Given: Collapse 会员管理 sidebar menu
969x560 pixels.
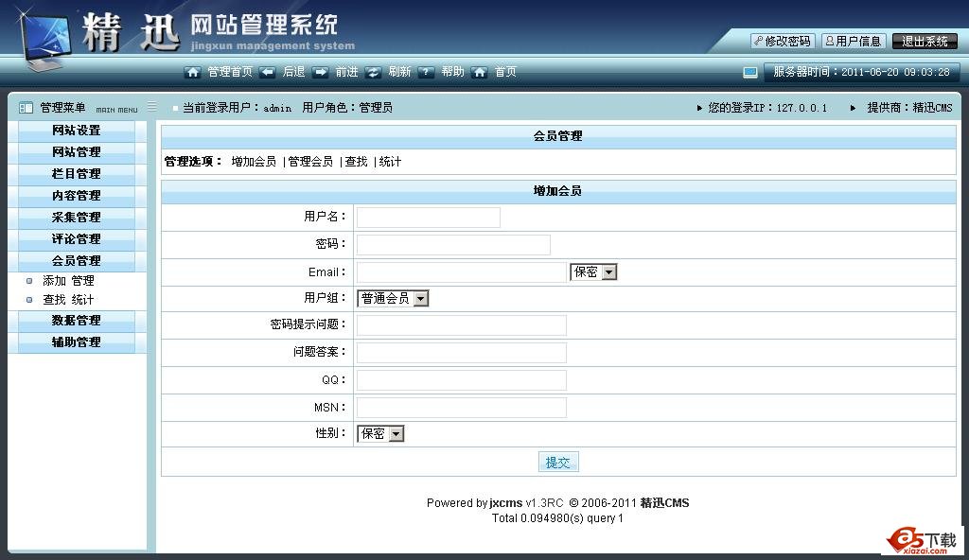Looking at the screenshot, I should pyautogui.click(x=77, y=261).
